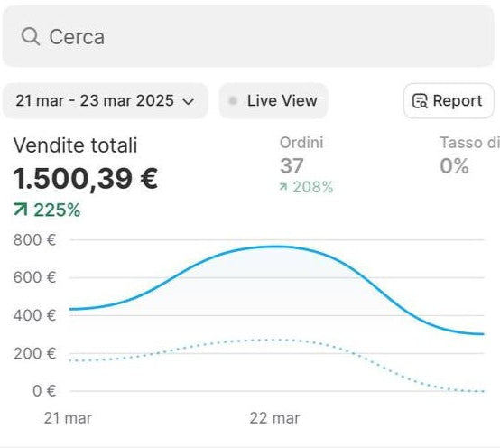This screenshot has height=448, width=500.
Task: Click the 22 mar axis label
Action: click(x=274, y=418)
